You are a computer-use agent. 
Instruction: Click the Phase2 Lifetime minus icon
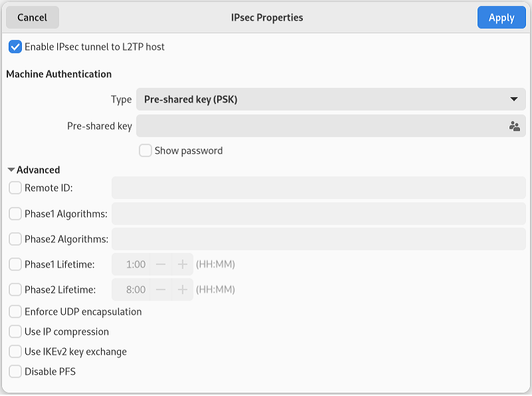point(161,290)
